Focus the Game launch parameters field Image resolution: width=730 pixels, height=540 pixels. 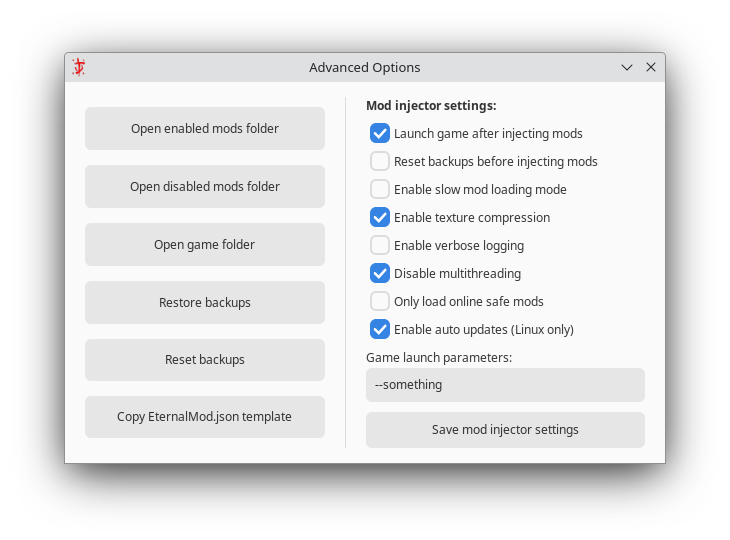click(x=505, y=385)
